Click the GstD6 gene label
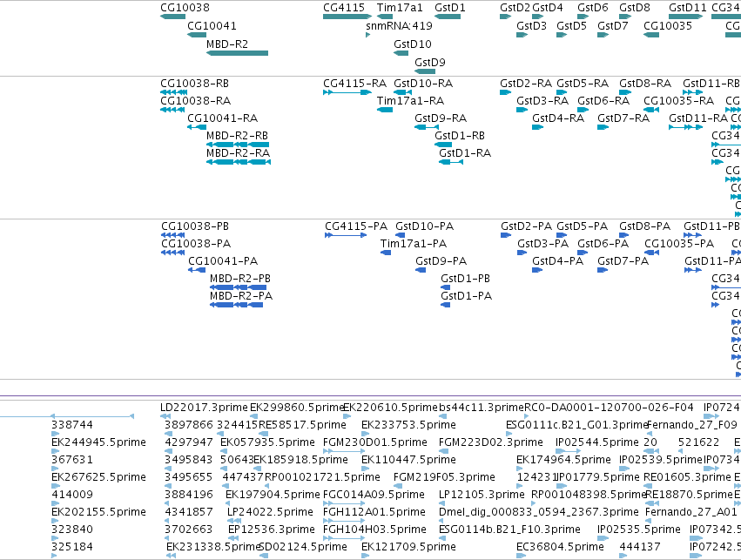This screenshot has width=741, height=560. [x=593, y=8]
